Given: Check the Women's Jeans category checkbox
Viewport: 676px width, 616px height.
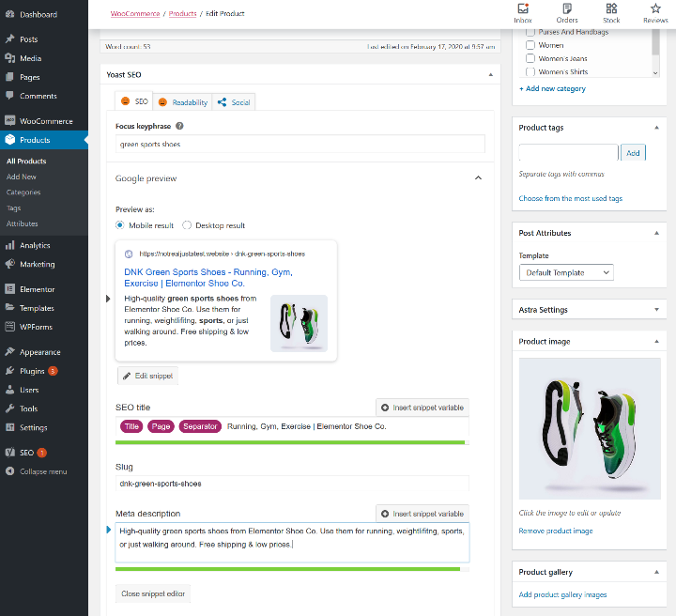Looking at the screenshot, I should coord(531,58).
